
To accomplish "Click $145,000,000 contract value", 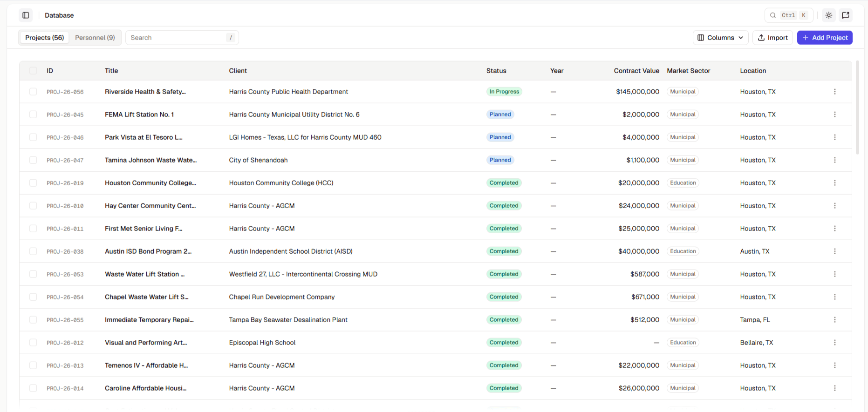I will click(638, 92).
